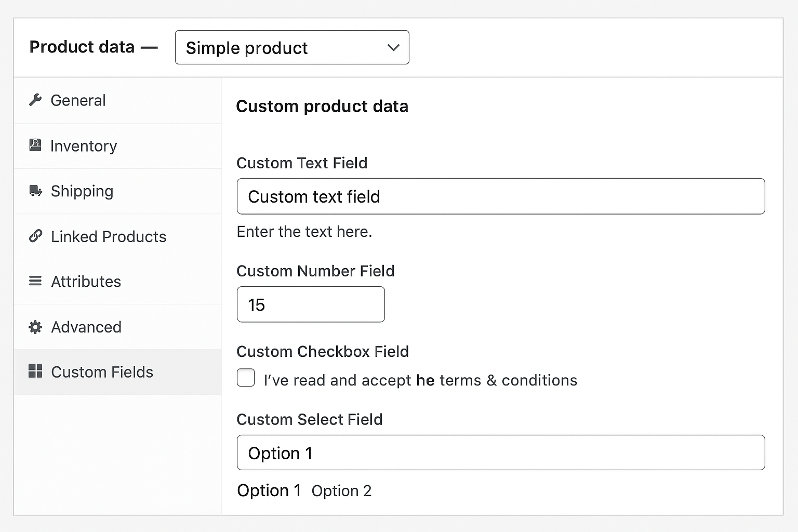Viewport: 798px width, 532px height.
Task: Click the Attributes list icon
Action: (35, 282)
